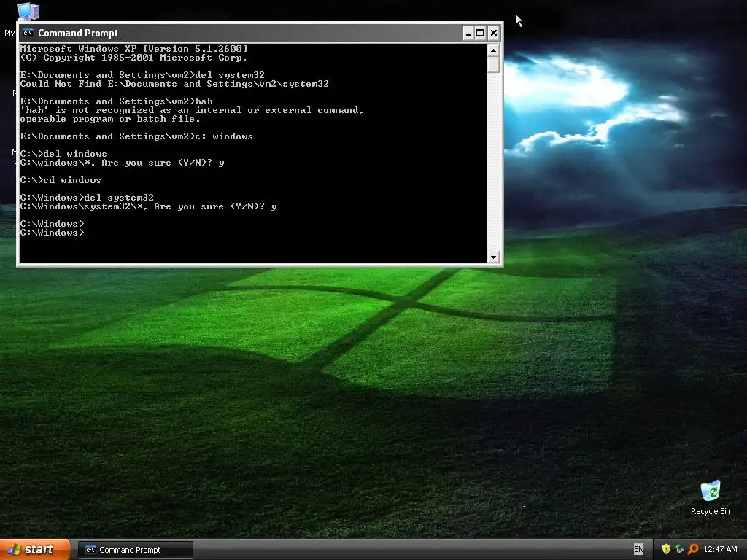This screenshot has height=560, width=747.
Task: Click the console vertical scrollbar thumb
Action: click(x=493, y=64)
